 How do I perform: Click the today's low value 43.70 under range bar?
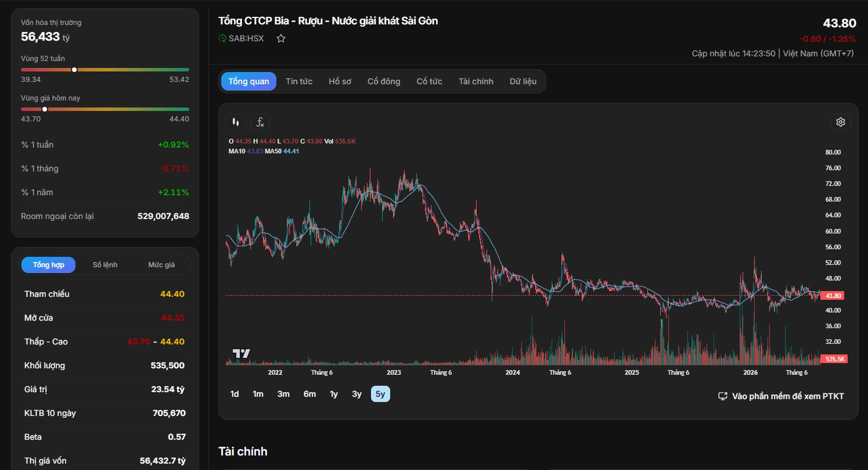point(31,119)
